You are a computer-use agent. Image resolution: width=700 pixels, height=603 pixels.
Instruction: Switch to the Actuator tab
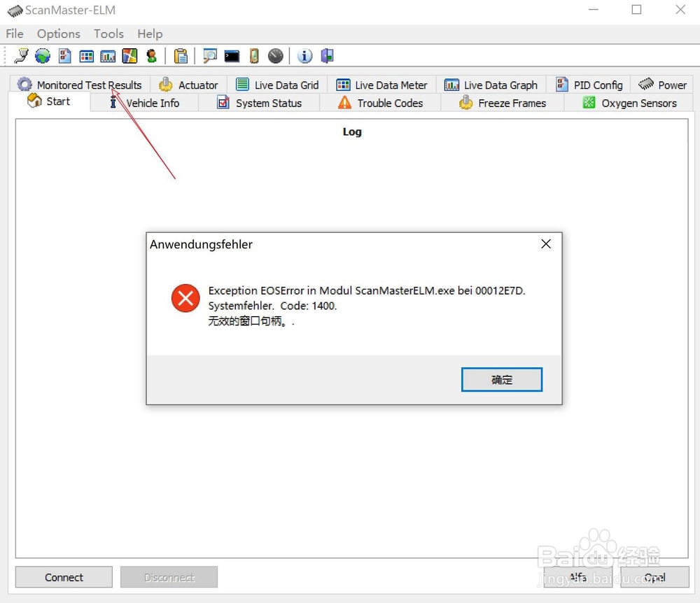pyautogui.click(x=188, y=85)
